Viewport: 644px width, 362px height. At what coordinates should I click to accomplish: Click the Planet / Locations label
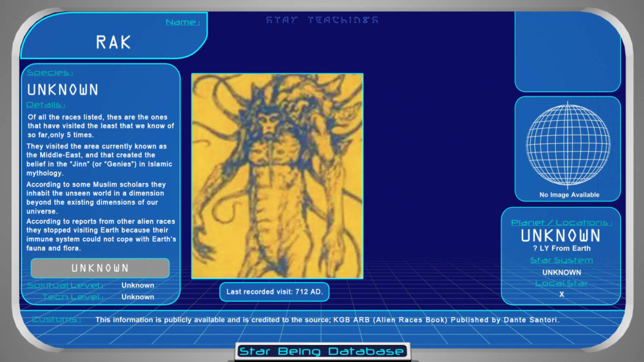[561, 223]
